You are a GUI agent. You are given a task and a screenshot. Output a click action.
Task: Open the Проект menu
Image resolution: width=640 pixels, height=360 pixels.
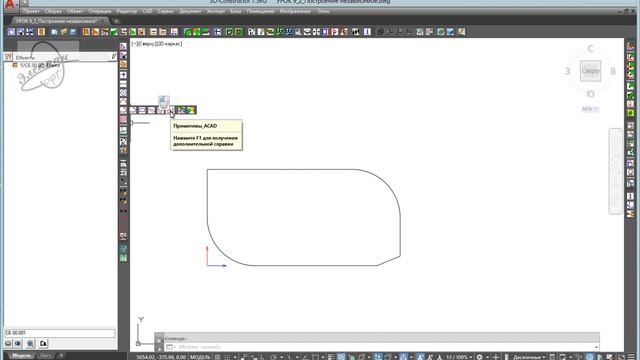pos(31,11)
